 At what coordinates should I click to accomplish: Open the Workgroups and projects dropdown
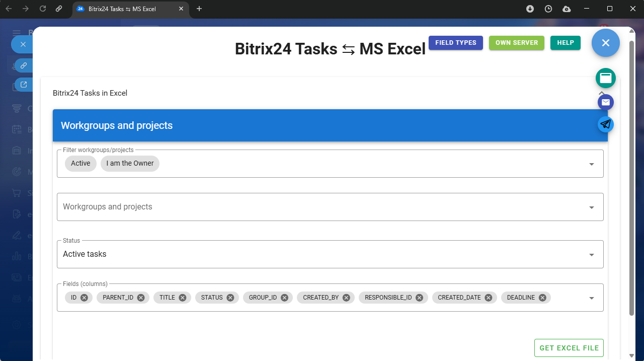[x=592, y=207]
